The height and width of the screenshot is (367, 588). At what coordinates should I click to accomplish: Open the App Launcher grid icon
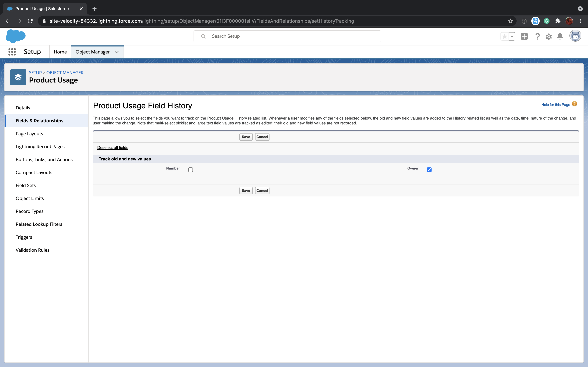(12, 52)
